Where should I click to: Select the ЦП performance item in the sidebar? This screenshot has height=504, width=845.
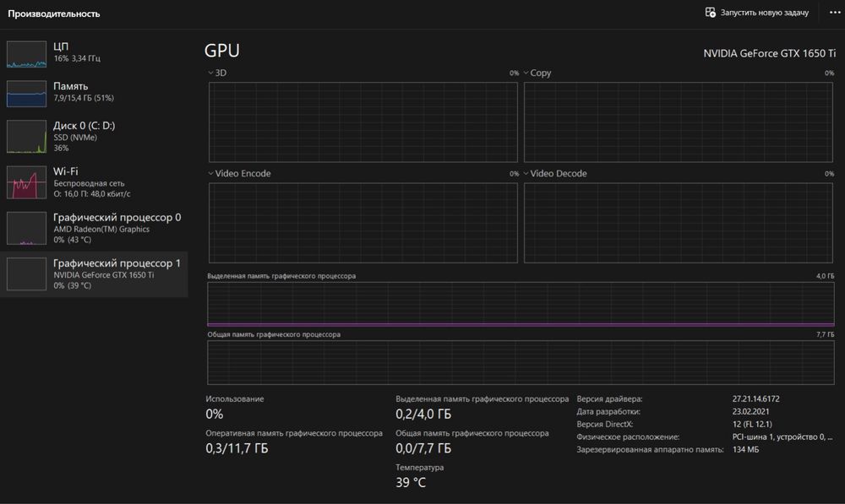[x=94, y=53]
